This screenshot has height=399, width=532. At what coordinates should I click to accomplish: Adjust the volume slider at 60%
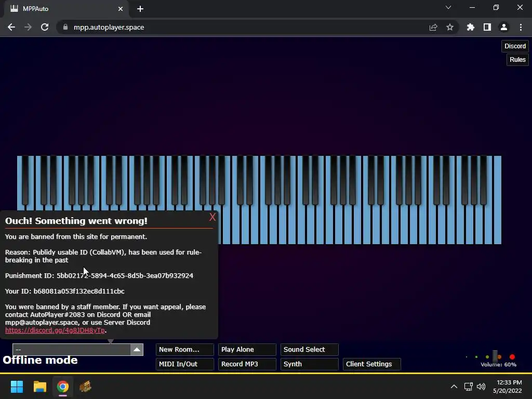tap(495, 356)
